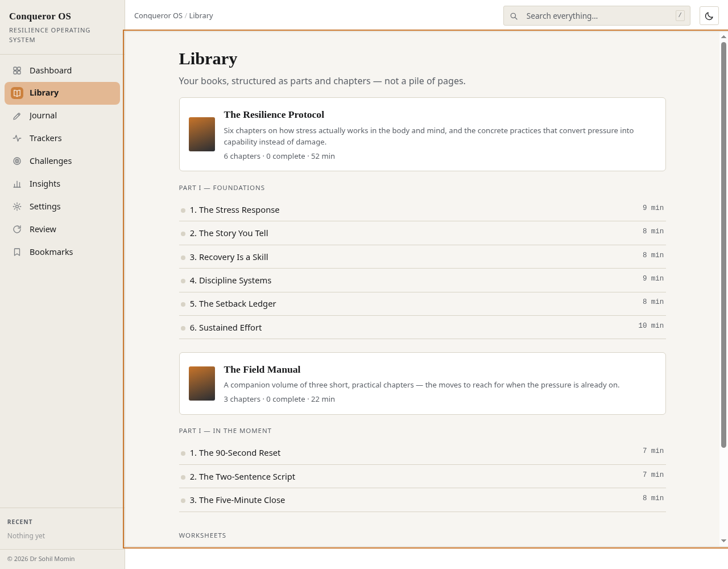Open the Bookmarks page
The height and width of the screenshot is (569, 728).
tap(62, 252)
